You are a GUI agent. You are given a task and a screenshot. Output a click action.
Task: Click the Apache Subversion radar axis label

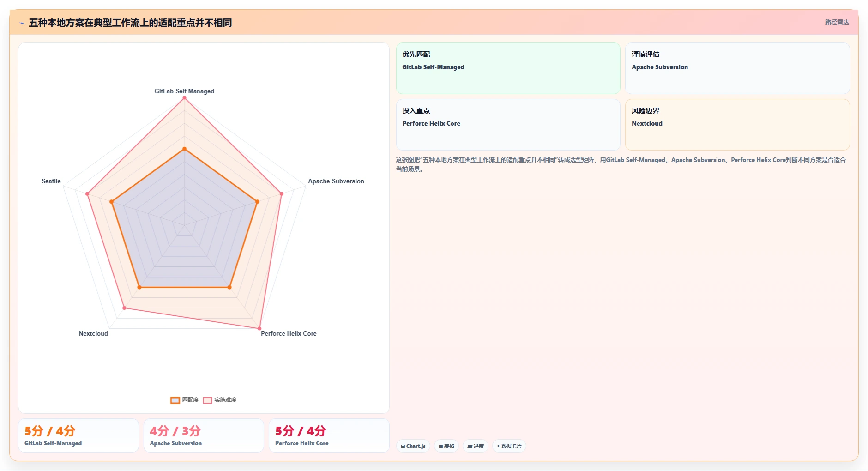[x=336, y=181]
